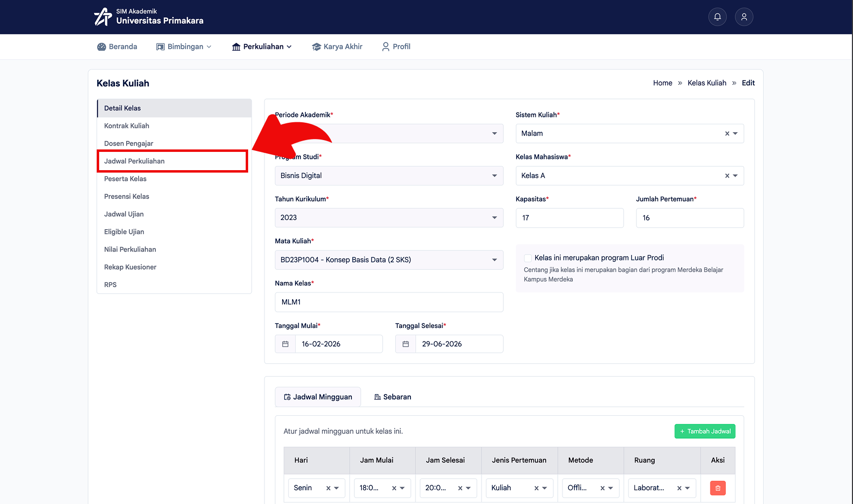The image size is (853, 504).
Task: Go to Beranda in the navigation bar
Action: [x=117, y=46]
